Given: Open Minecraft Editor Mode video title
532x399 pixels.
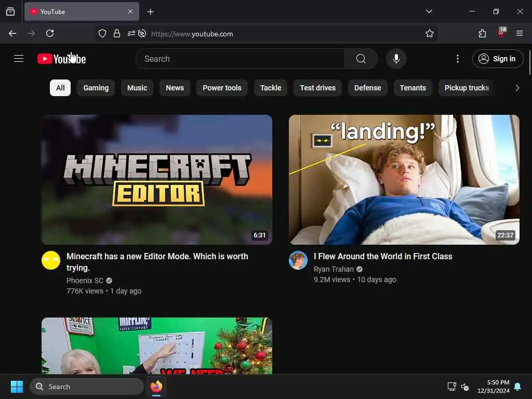Looking at the screenshot, I should (x=157, y=262).
